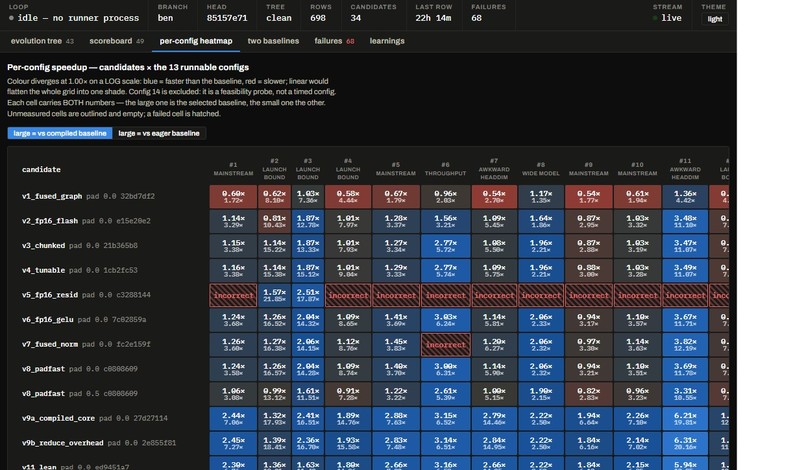
Task: Select v8_padfast pad 0.5 row label
Action: [80, 393]
